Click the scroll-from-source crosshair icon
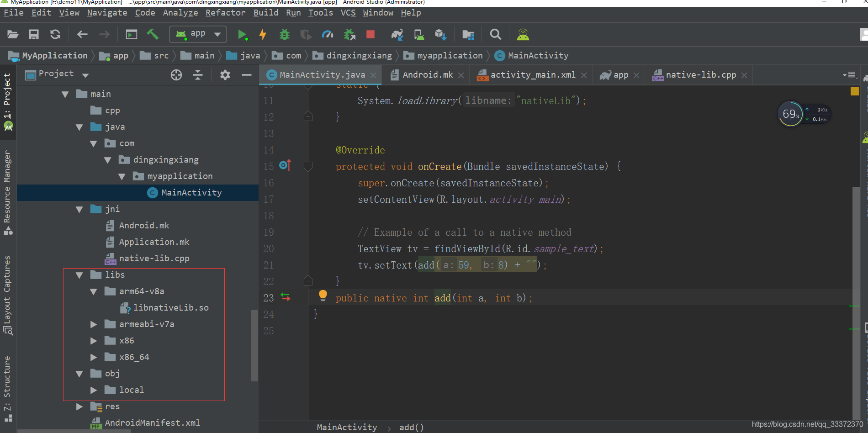Screen dimensions: 868x433 point(176,75)
